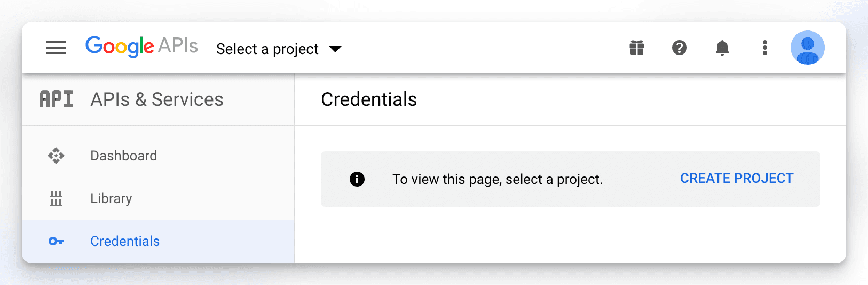Image resolution: width=868 pixels, height=285 pixels.
Task: Click the APIs & Services header title
Action: [157, 99]
